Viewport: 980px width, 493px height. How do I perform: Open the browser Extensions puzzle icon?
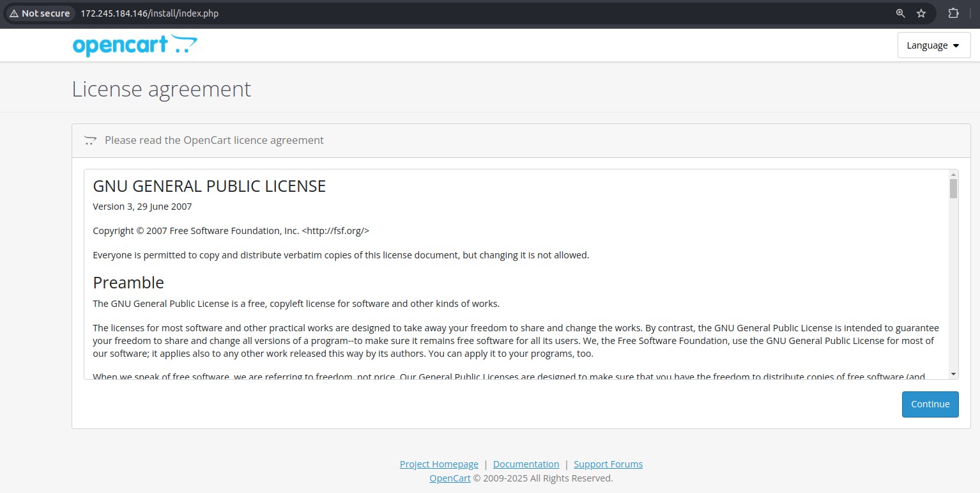(953, 13)
